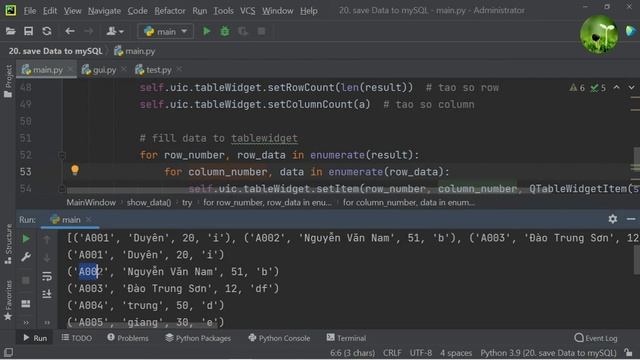Toggle soft-wrap in Run console
This screenshot has height=360, width=640.
click(47, 276)
